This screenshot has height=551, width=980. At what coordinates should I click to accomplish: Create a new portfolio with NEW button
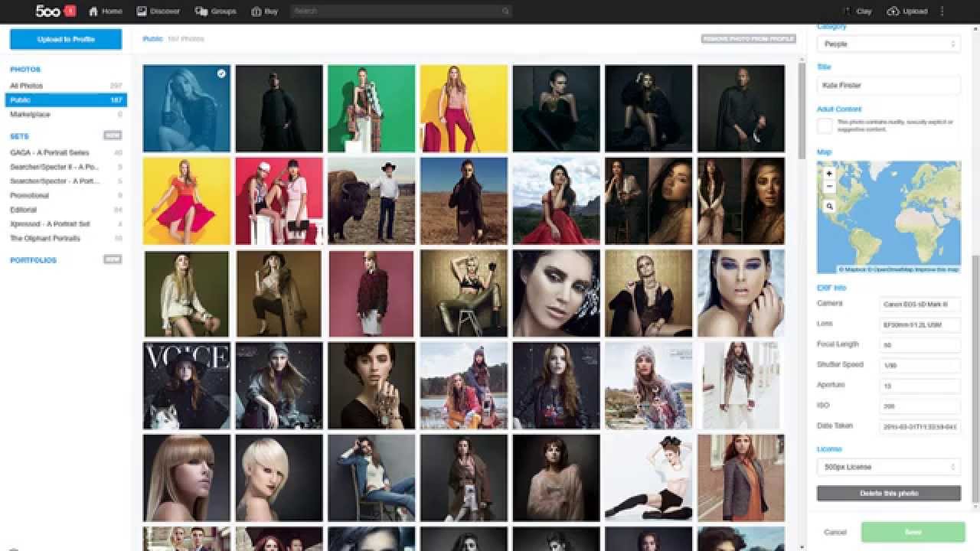tap(112, 259)
